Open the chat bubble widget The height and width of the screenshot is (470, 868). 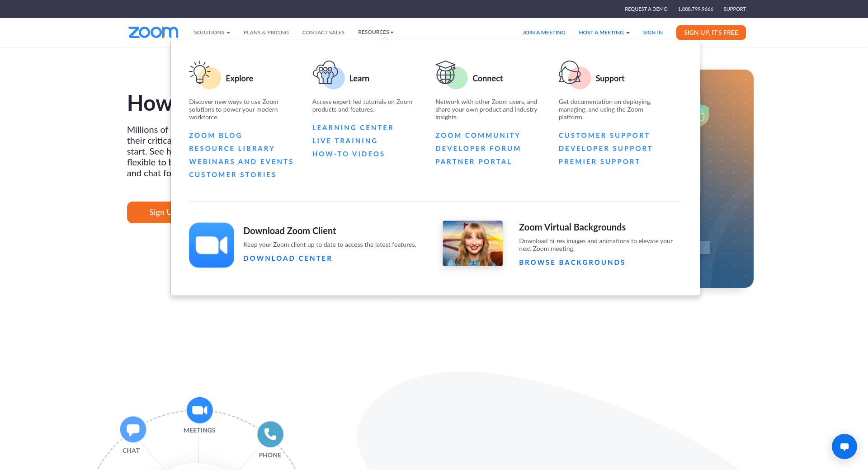coord(844,446)
